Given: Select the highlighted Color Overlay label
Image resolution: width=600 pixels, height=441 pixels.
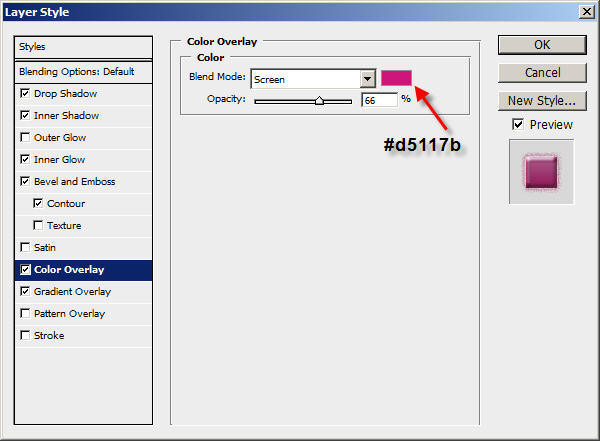Looking at the screenshot, I should pyautogui.click(x=69, y=270).
